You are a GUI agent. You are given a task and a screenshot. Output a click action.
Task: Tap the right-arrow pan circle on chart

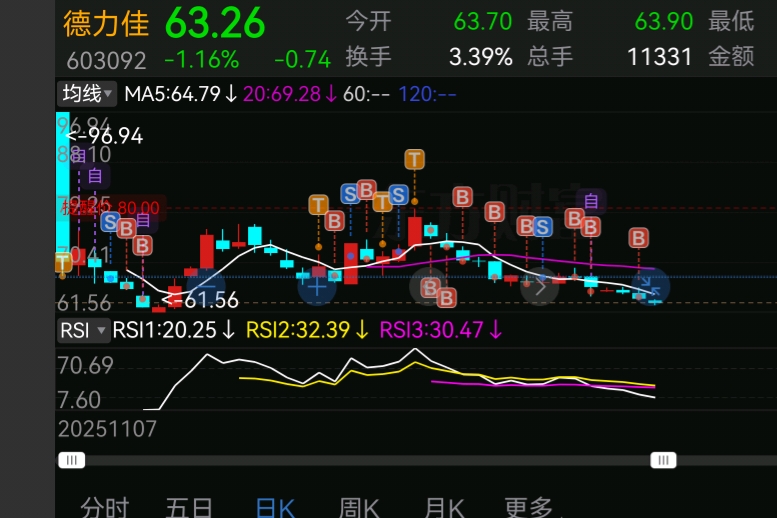pos(540,287)
